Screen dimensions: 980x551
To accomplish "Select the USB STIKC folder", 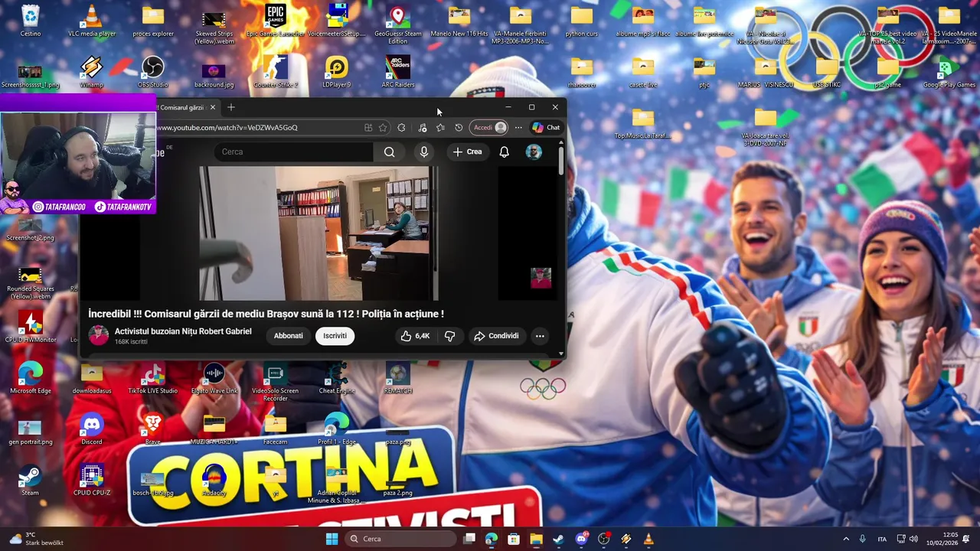I will click(827, 73).
